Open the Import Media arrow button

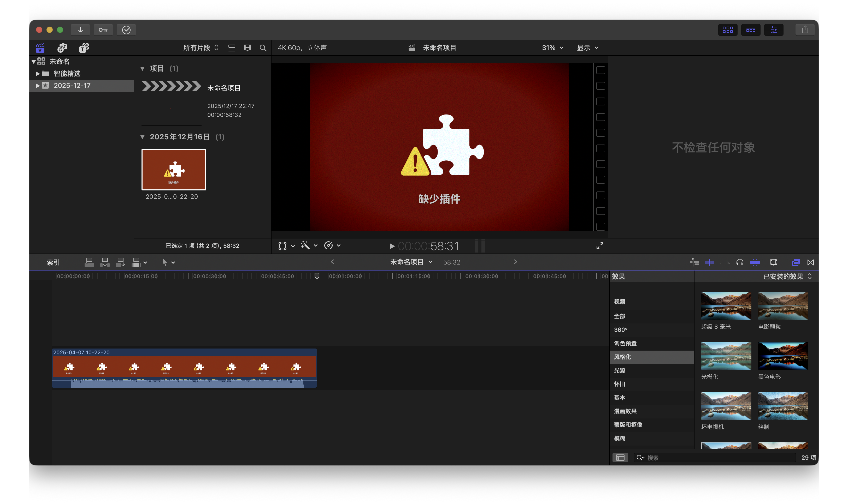coord(80,30)
